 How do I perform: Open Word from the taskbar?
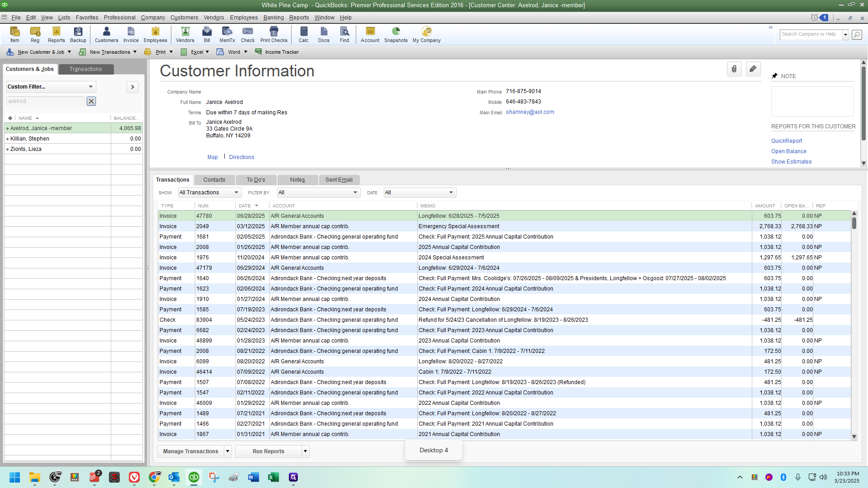[x=254, y=477]
